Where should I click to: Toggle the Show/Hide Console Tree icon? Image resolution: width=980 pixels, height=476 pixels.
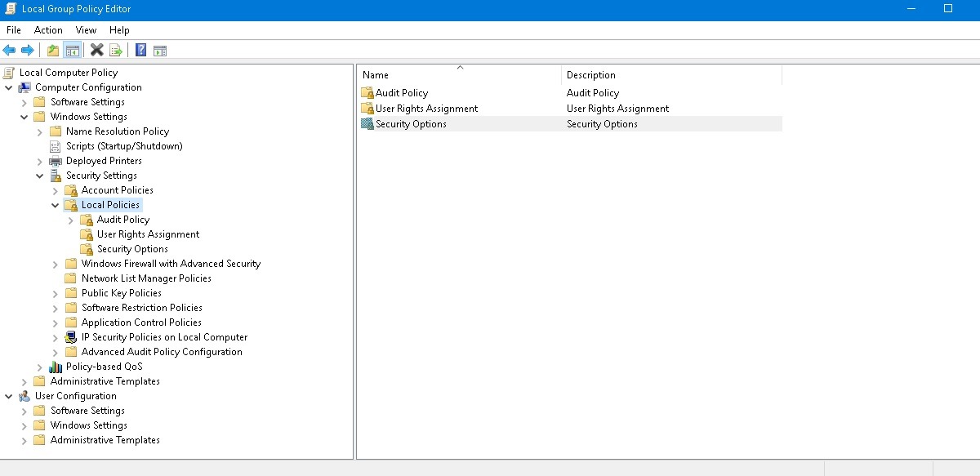[x=71, y=50]
